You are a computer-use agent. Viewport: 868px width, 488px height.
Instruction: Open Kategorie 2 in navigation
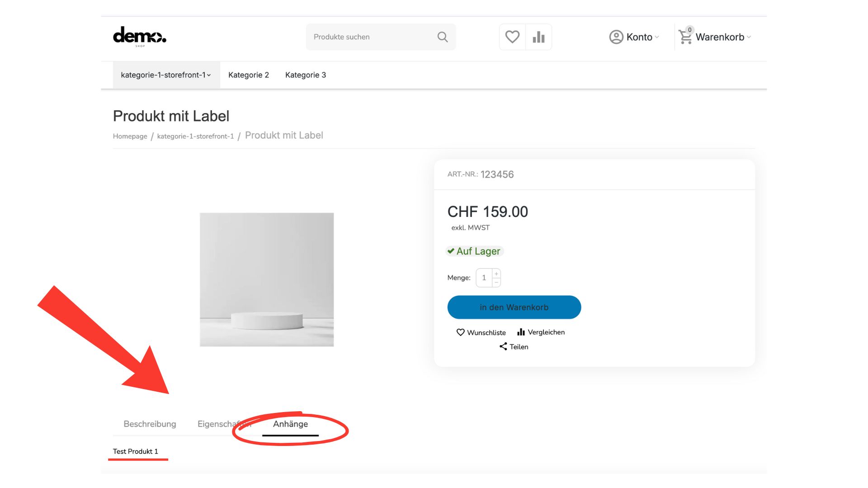pos(249,75)
